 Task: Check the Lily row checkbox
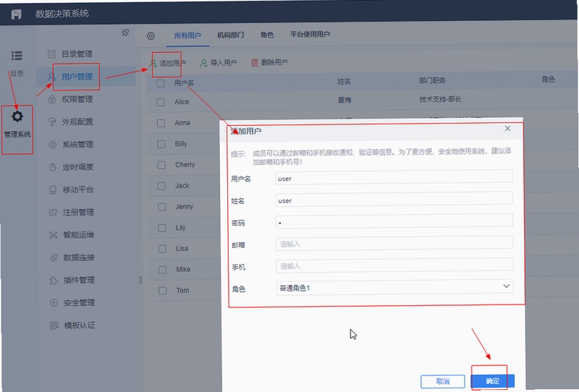pyautogui.click(x=161, y=228)
